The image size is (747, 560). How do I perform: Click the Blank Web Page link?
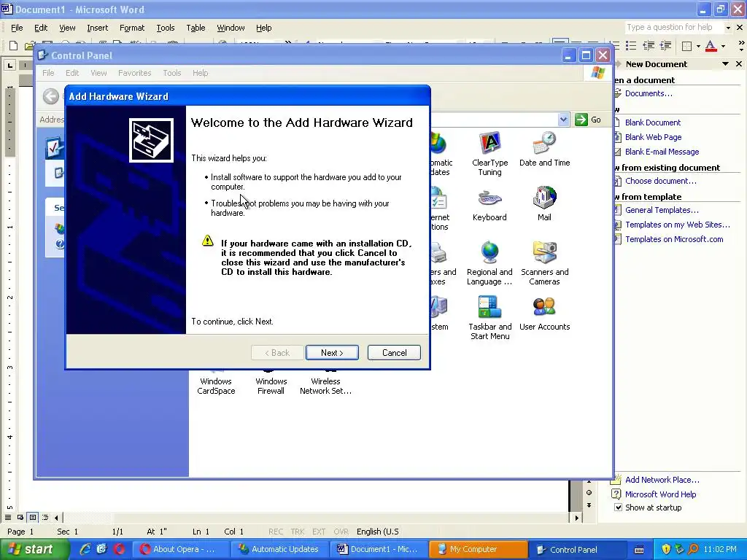pos(653,137)
